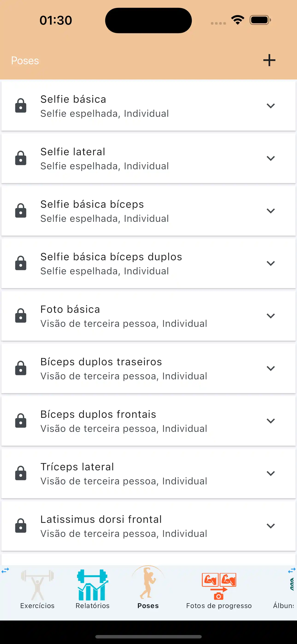Click the Poses header title
Screen dimensions: 297x644
pyautogui.click(x=25, y=61)
